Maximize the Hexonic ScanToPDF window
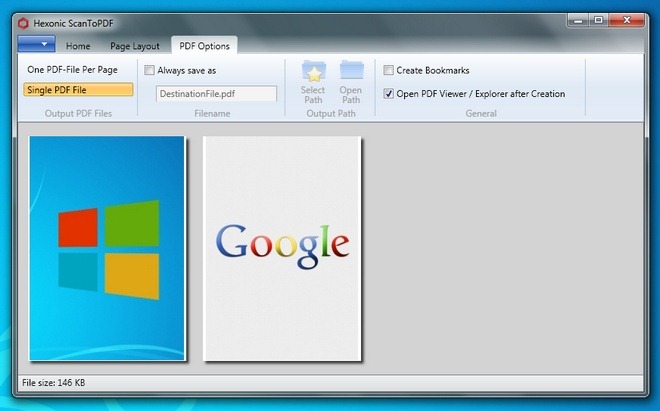Viewport: 660px width, 411px height. click(599, 20)
